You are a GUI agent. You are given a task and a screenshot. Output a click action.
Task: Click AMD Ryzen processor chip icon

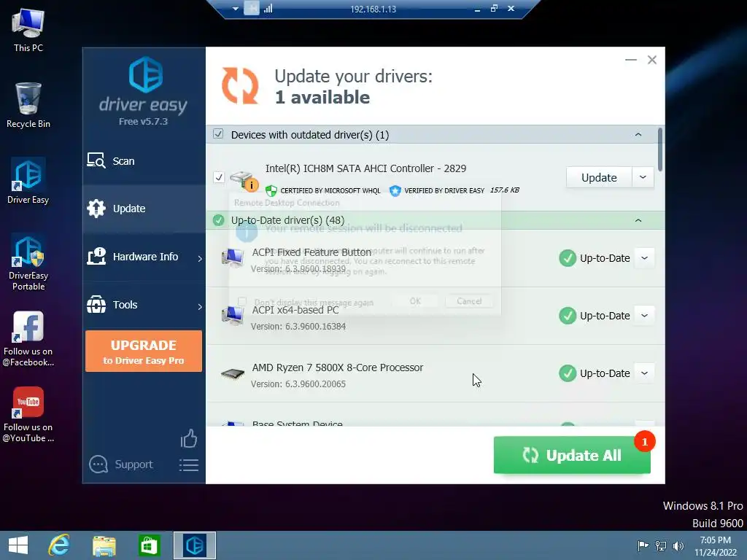pyautogui.click(x=233, y=374)
